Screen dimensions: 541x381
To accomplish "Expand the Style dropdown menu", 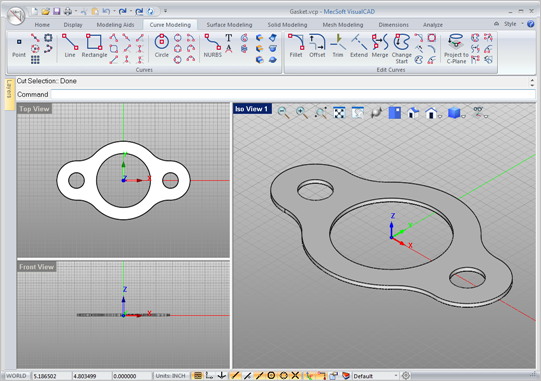I will pyautogui.click(x=514, y=24).
